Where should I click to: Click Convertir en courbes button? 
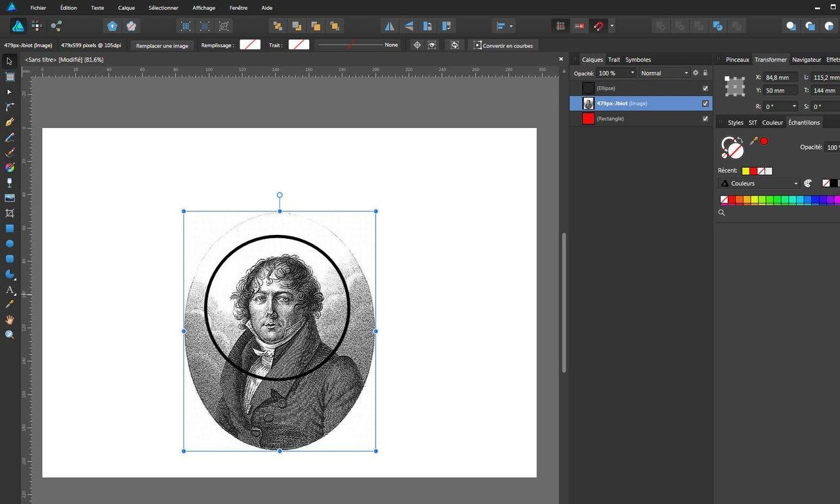click(x=503, y=45)
